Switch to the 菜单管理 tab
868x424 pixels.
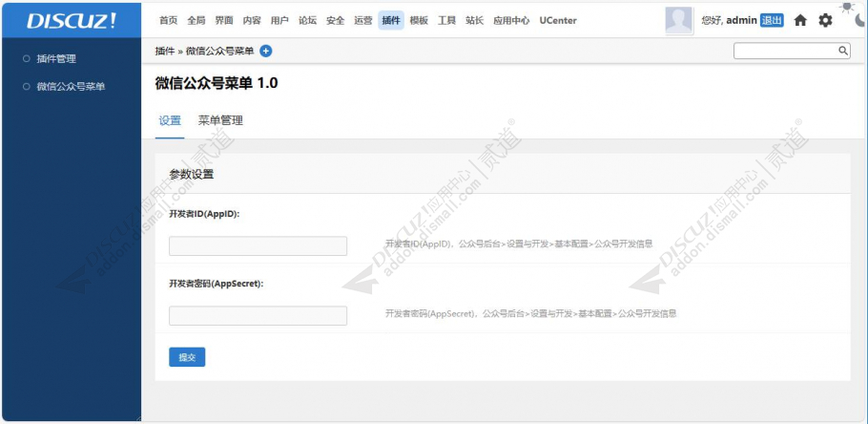point(220,121)
